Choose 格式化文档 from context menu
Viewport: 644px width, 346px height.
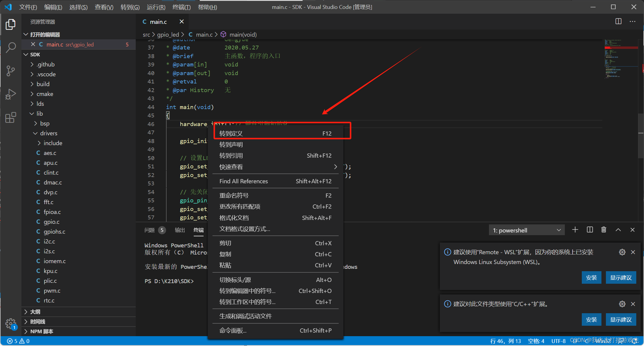click(276, 218)
